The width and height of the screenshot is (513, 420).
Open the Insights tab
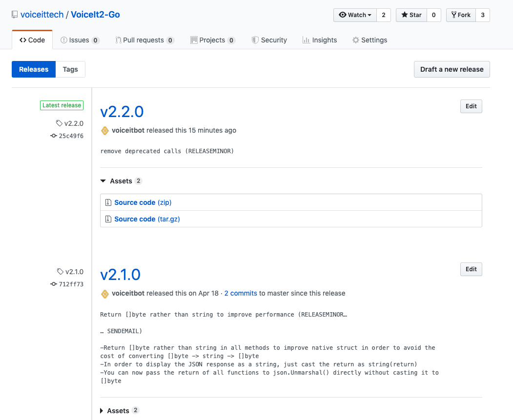click(319, 40)
